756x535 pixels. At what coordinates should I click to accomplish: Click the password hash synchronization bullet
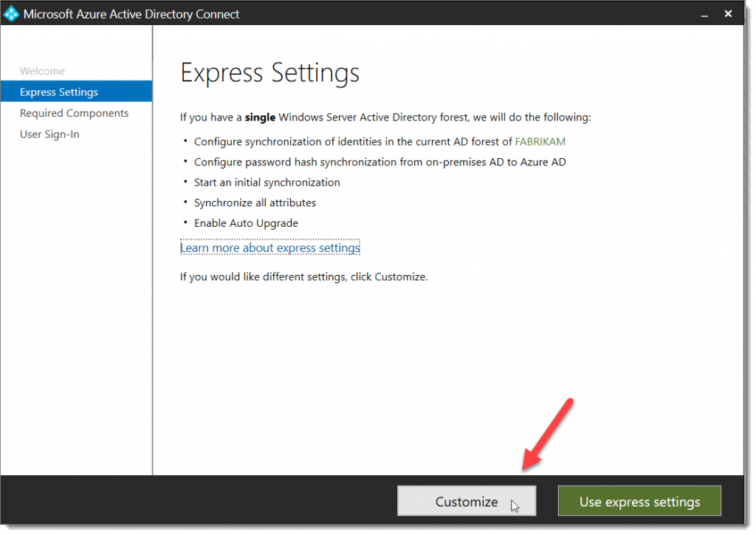380,162
